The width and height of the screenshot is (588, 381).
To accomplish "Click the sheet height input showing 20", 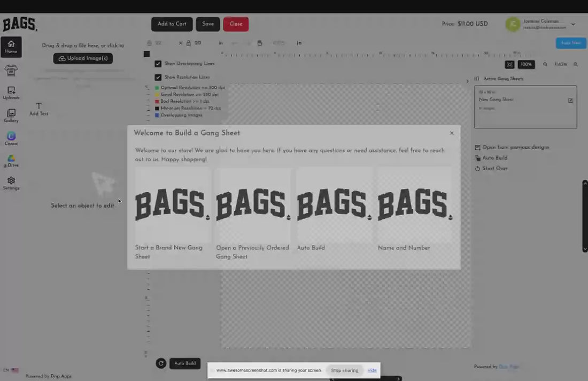I will pos(198,43).
